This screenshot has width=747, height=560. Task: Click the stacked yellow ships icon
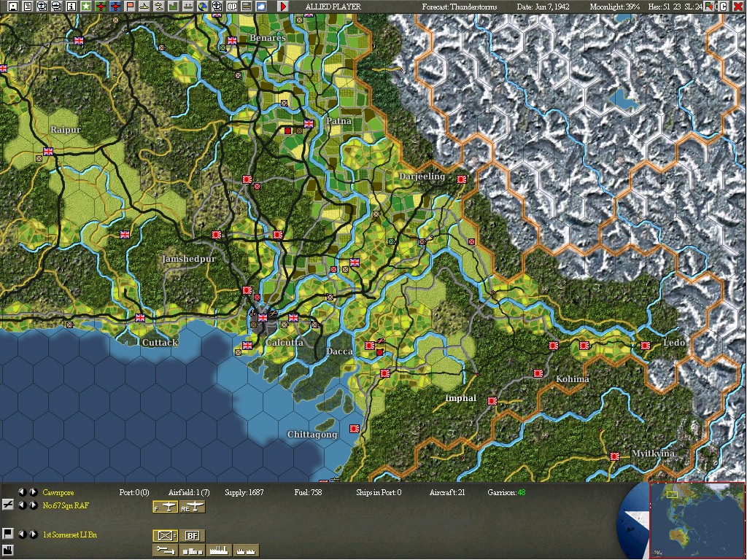pos(158,6)
